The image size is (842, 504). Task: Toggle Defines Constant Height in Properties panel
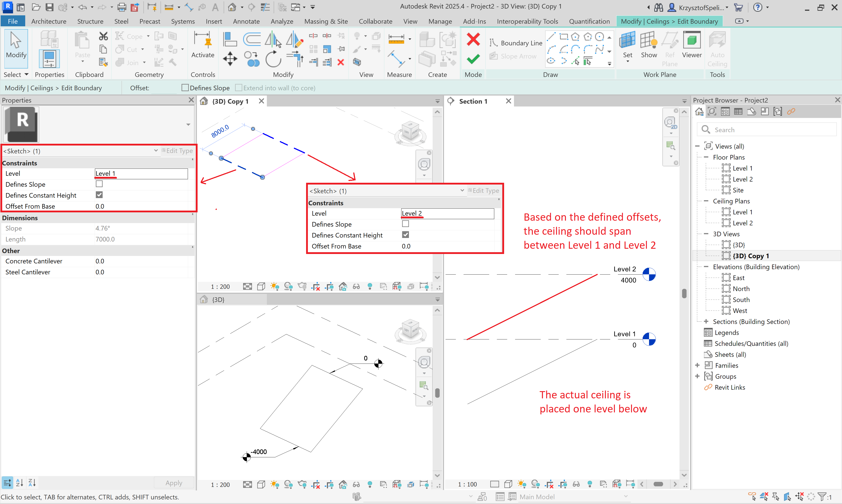point(99,195)
